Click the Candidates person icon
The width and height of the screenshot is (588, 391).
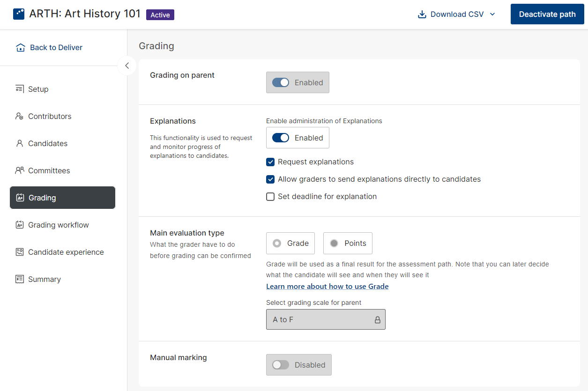19,143
